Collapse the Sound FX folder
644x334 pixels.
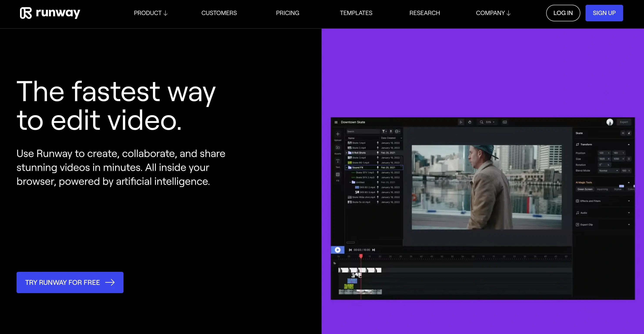pos(347,167)
